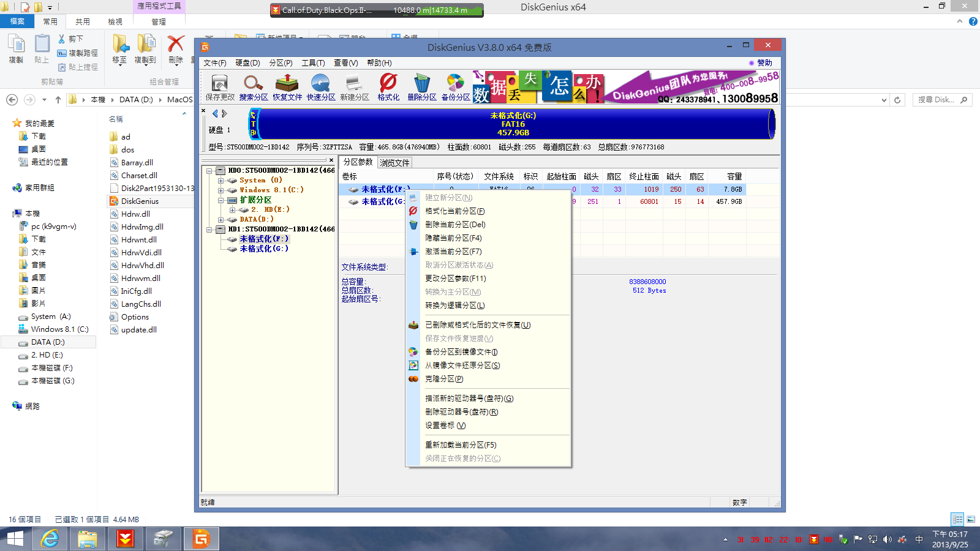Click the Explorer ribbon Copy (複製) icon

tap(16, 50)
